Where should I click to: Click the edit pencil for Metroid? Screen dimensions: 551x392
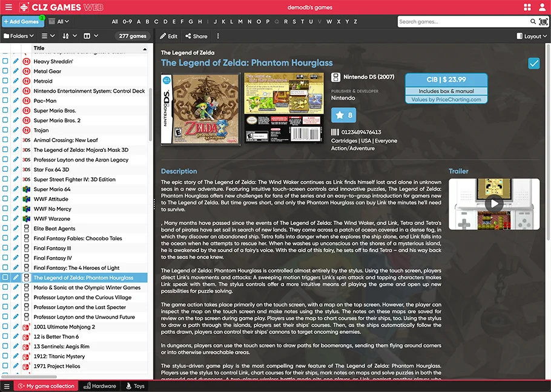click(x=16, y=81)
